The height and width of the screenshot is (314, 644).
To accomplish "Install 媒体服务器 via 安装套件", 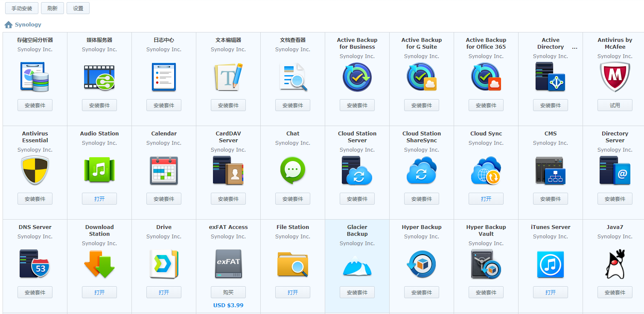I will coord(99,105).
